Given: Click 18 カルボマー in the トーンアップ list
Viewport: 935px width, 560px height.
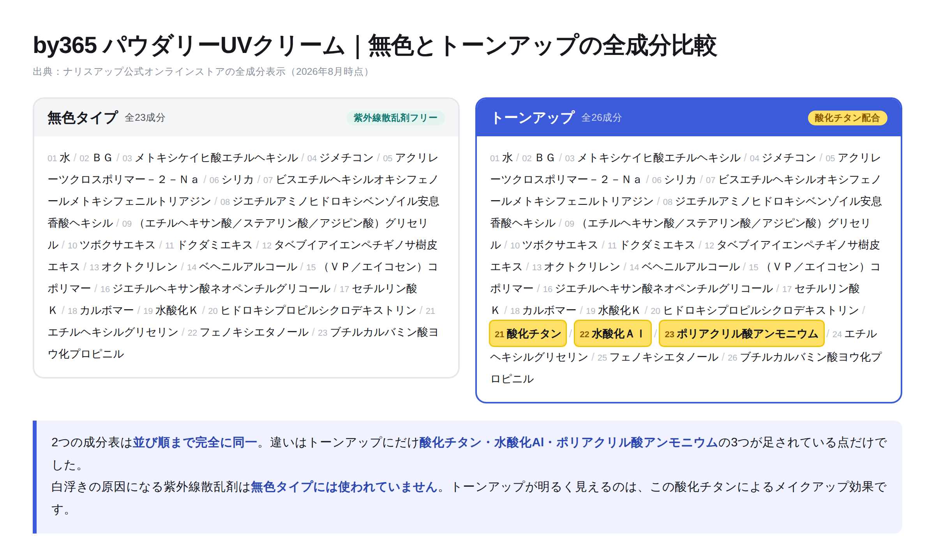Looking at the screenshot, I should click(543, 310).
